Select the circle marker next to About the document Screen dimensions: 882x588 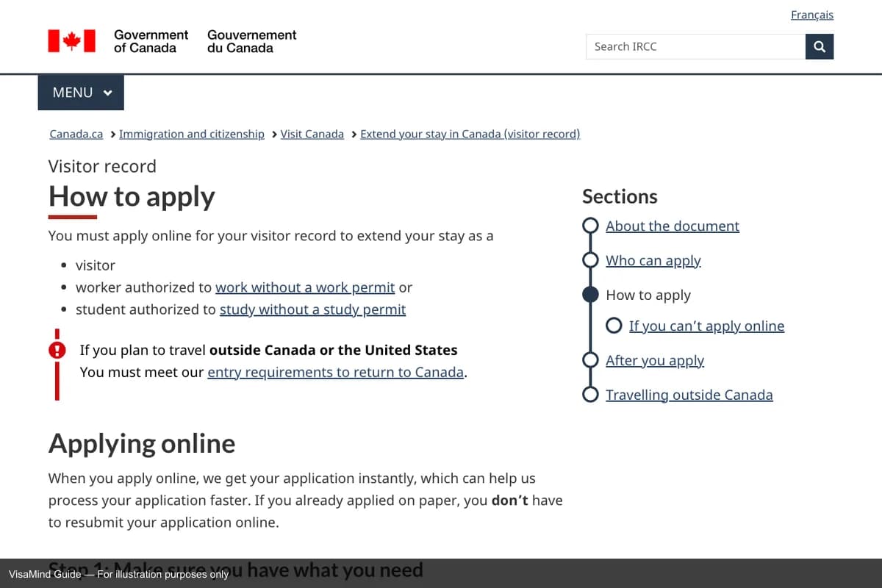pos(590,226)
